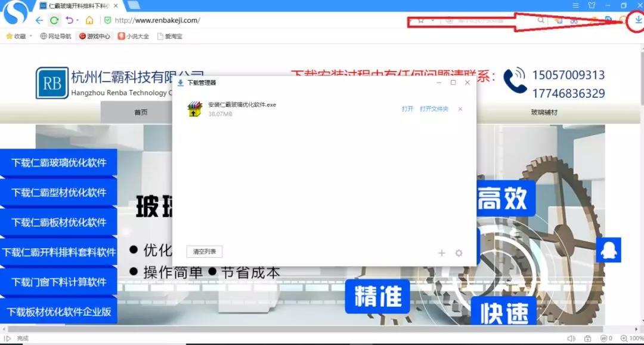Open the 100% zoom control
This screenshot has width=644, height=345.
[631, 338]
